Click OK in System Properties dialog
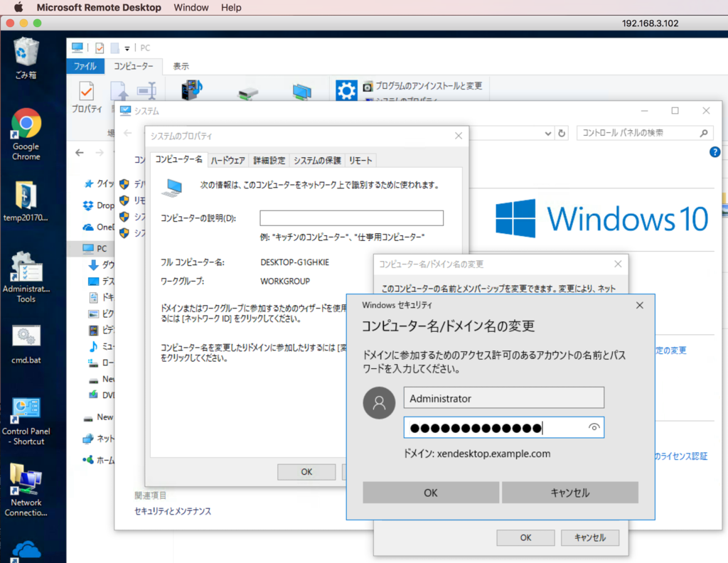 [306, 472]
